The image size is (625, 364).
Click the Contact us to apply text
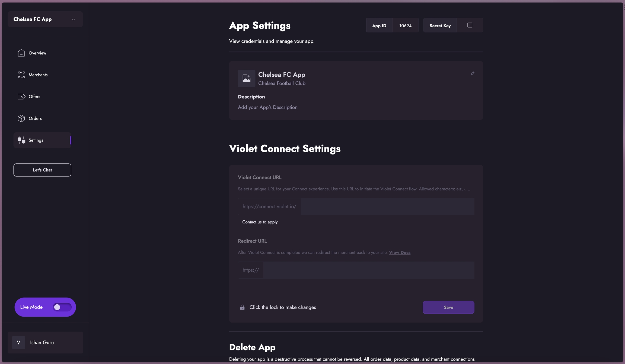point(260,222)
